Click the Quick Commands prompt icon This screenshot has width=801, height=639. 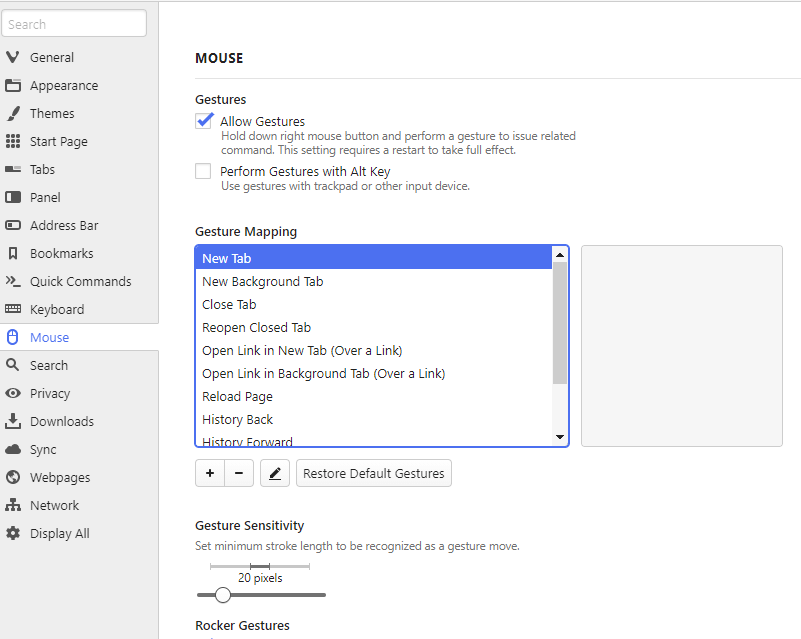[x=13, y=281]
